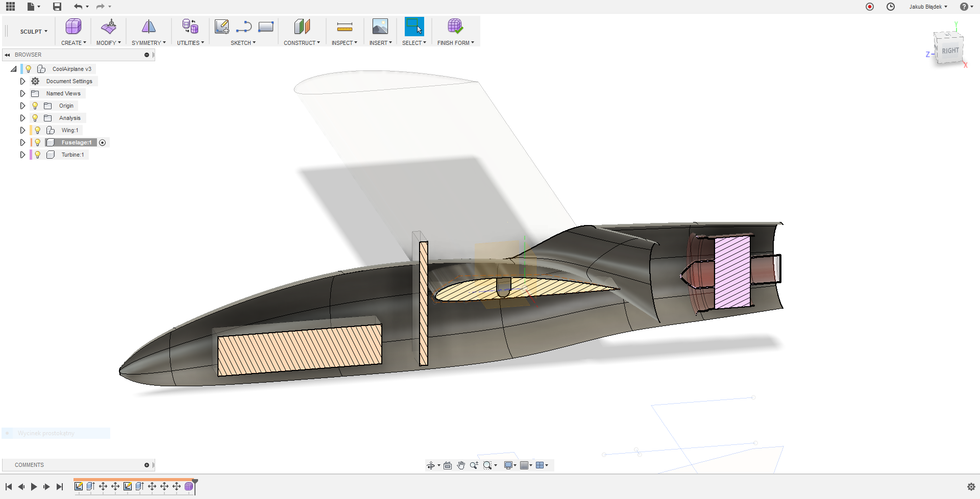Image resolution: width=980 pixels, height=499 pixels.
Task: Expand the Turbine:1 component
Action: (22, 155)
